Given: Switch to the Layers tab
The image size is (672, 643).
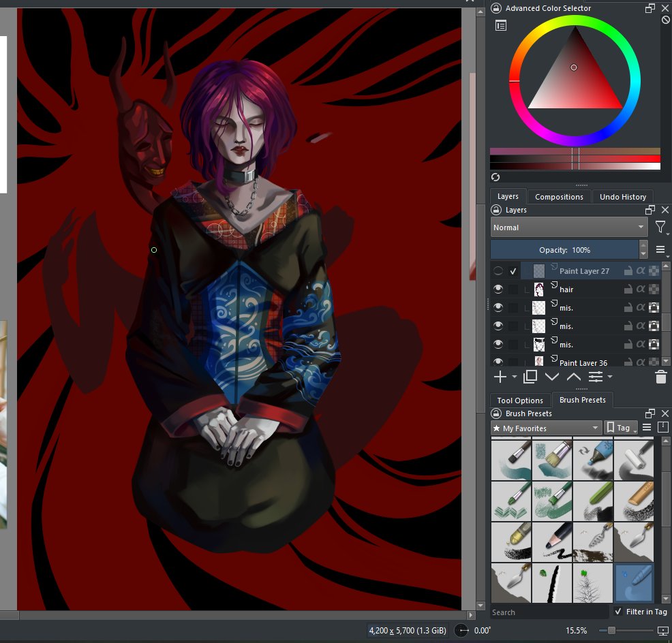Looking at the screenshot, I should coord(508,196).
